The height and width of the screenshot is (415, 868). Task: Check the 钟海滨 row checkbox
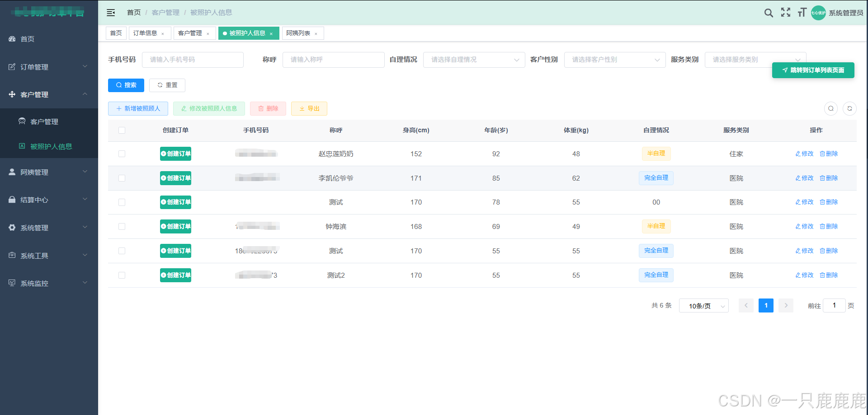[122, 226]
